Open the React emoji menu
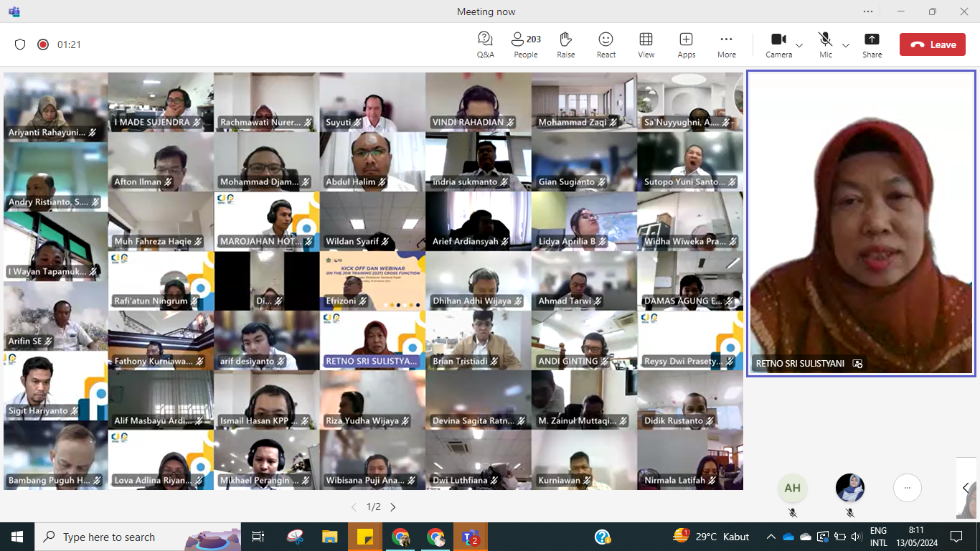Image resolution: width=980 pixels, height=551 pixels. point(606,44)
